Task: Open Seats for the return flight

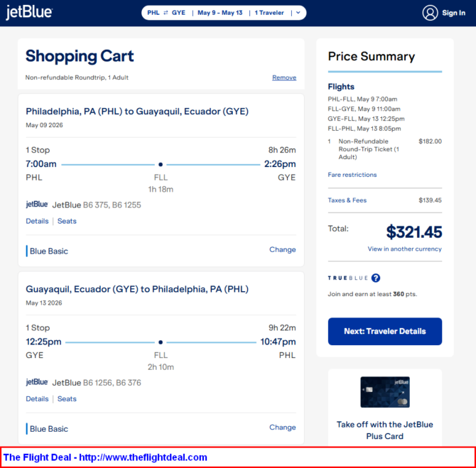Action: [x=67, y=398]
